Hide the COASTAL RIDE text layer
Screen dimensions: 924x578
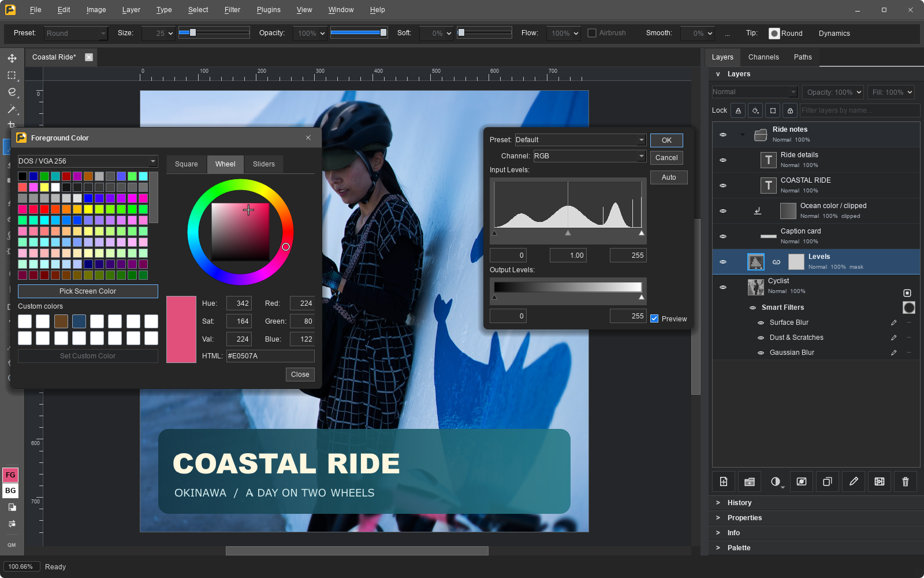(723, 186)
